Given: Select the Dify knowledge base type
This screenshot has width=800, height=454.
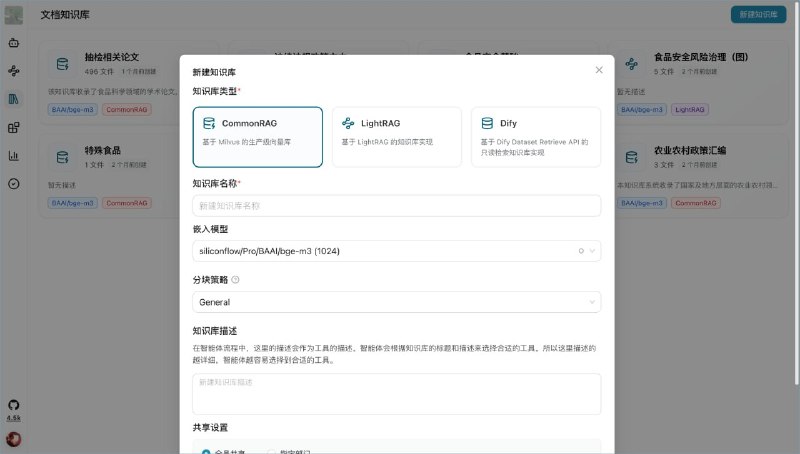Looking at the screenshot, I should [x=536, y=137].
